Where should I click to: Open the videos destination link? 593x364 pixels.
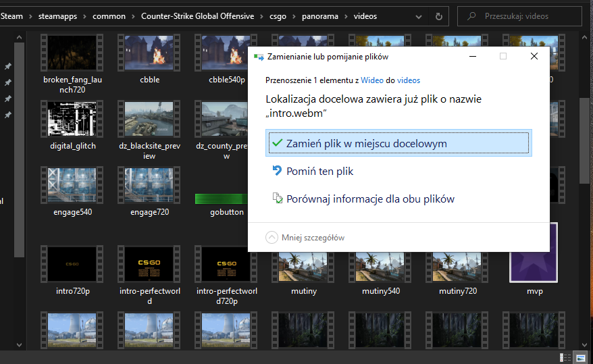pos(409,80)
